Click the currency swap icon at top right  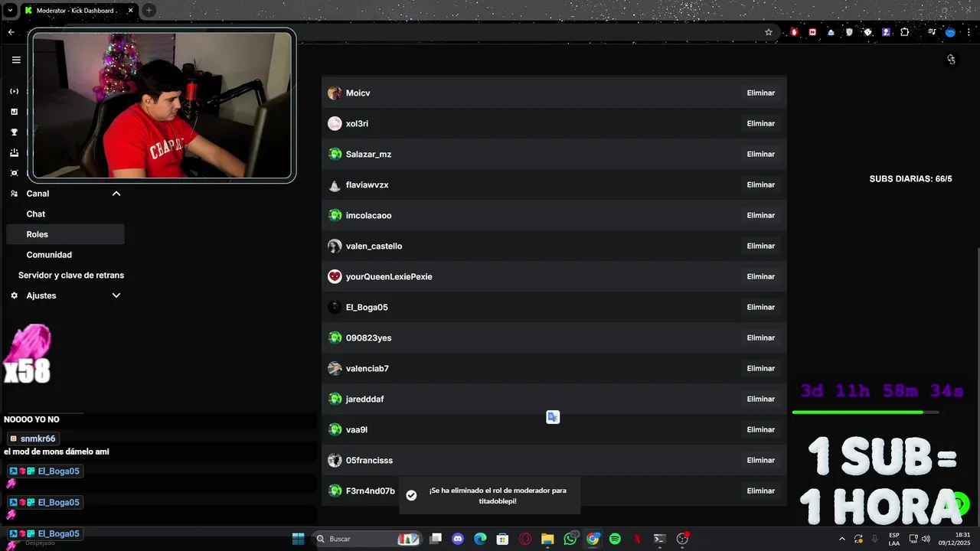[951, 60]
